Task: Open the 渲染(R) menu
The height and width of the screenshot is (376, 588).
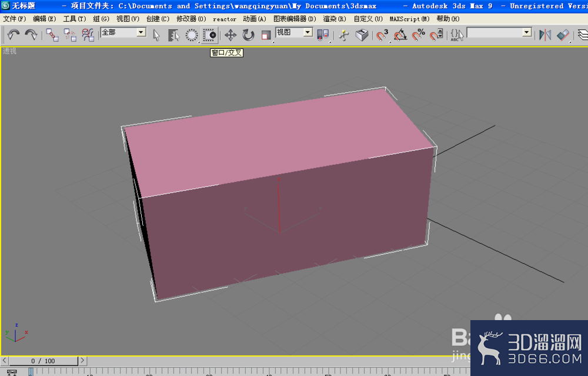Action: point(335,19)
